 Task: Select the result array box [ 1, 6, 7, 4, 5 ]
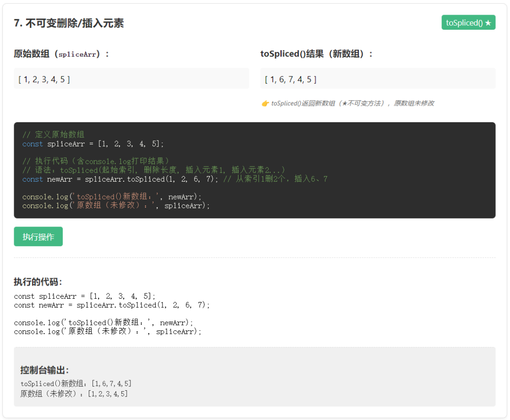(378, 79)
